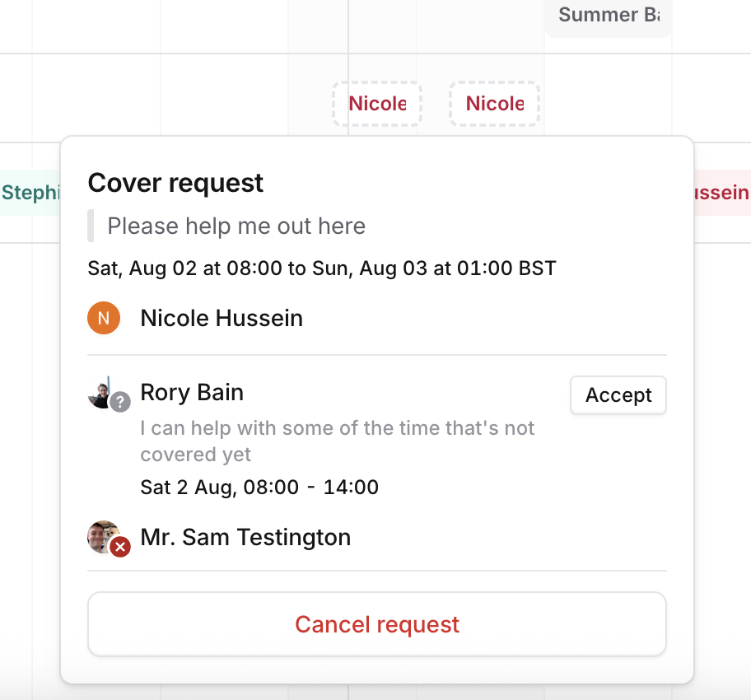Click Mr. Sam Testington's profile photo
This screenshot has width=751, height=700.
click(103, 537)
